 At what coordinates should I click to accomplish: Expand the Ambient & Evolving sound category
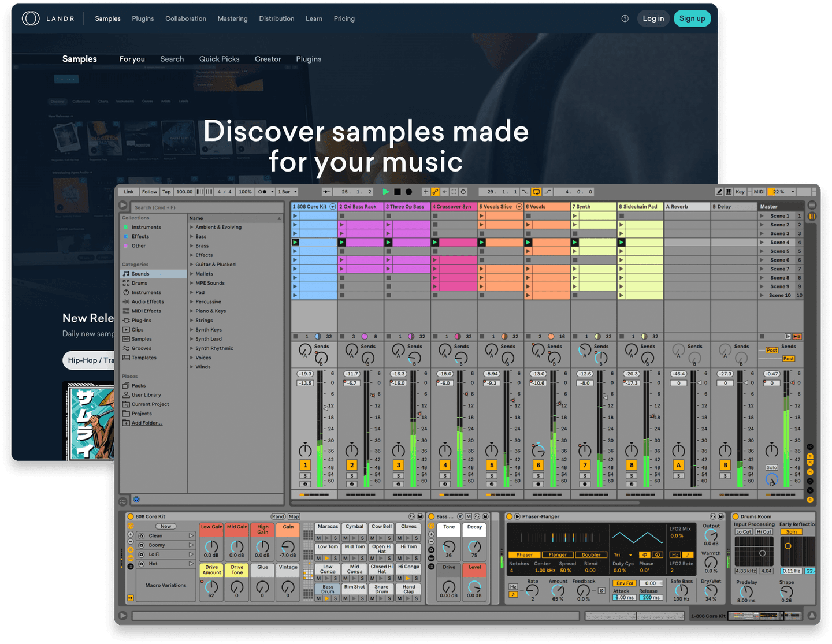pos(192,227)
